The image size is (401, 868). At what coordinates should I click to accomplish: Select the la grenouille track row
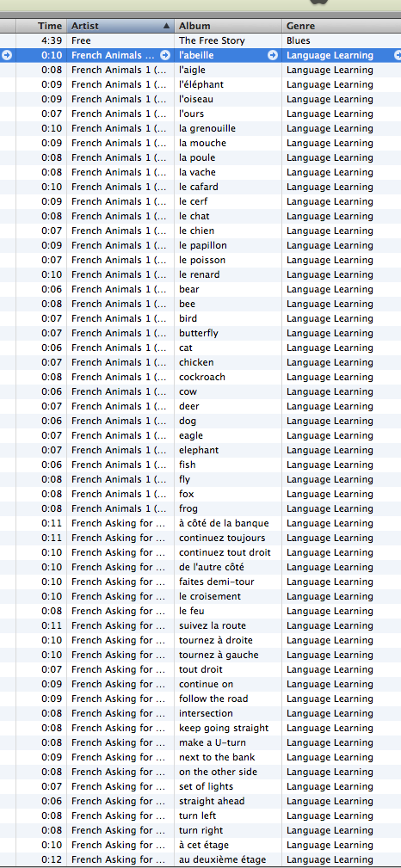(x=200, y=128)
